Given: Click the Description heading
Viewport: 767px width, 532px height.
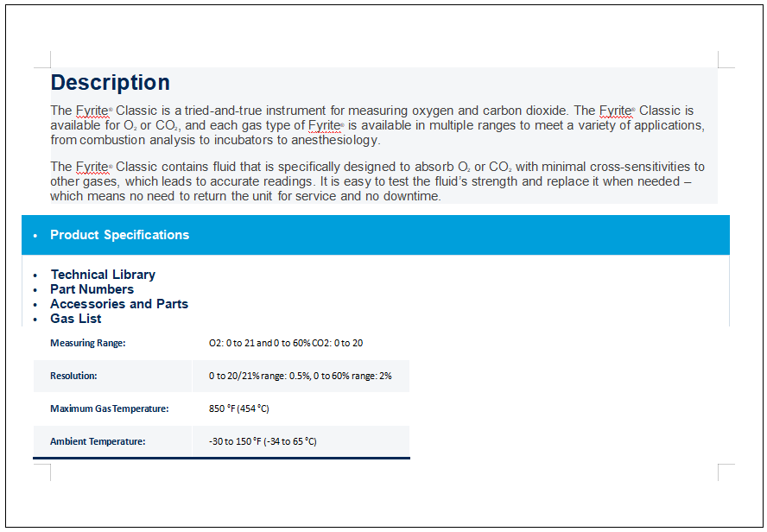Looking at the screenshot, I should (x=110, y=83).
